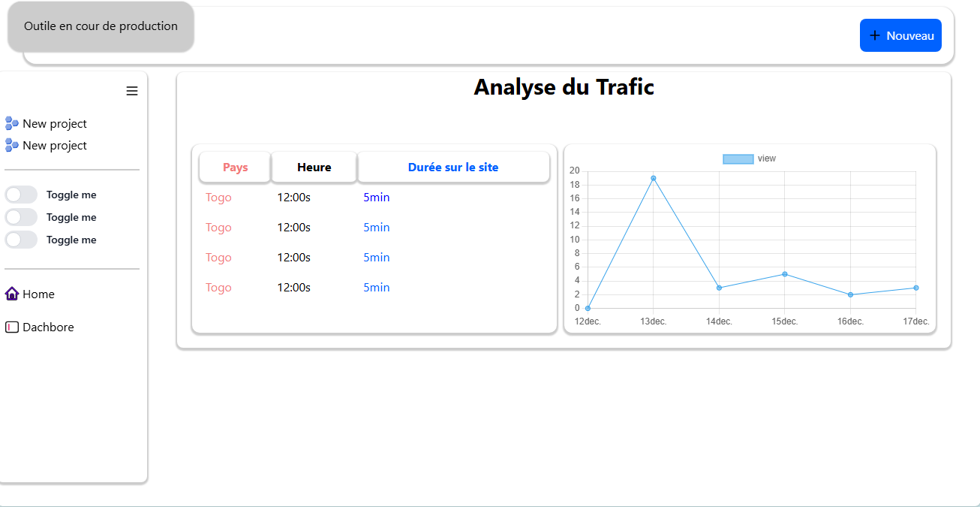The width and height of the screenshot is (980, 507).
Task: Toggle the view legend color swatch
Action: coord(738,158)
